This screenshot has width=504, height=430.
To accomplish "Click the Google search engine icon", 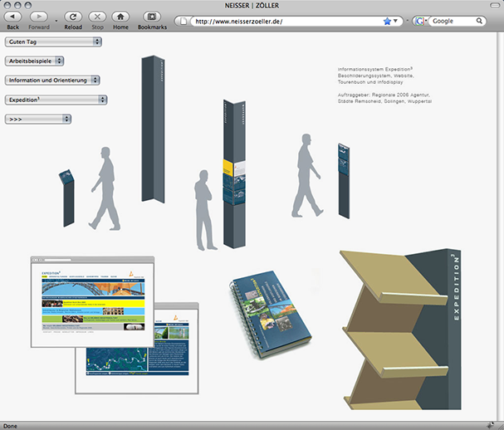I will tap(418, 21).
